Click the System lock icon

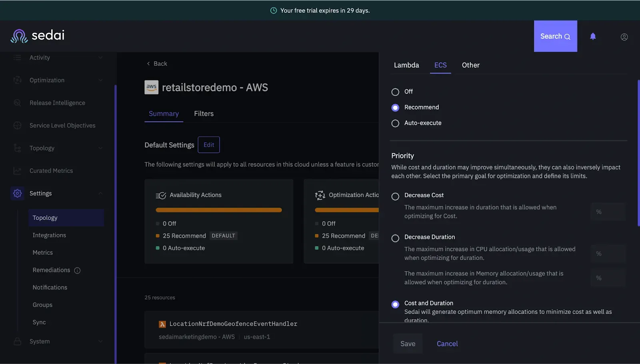[17, 341]
